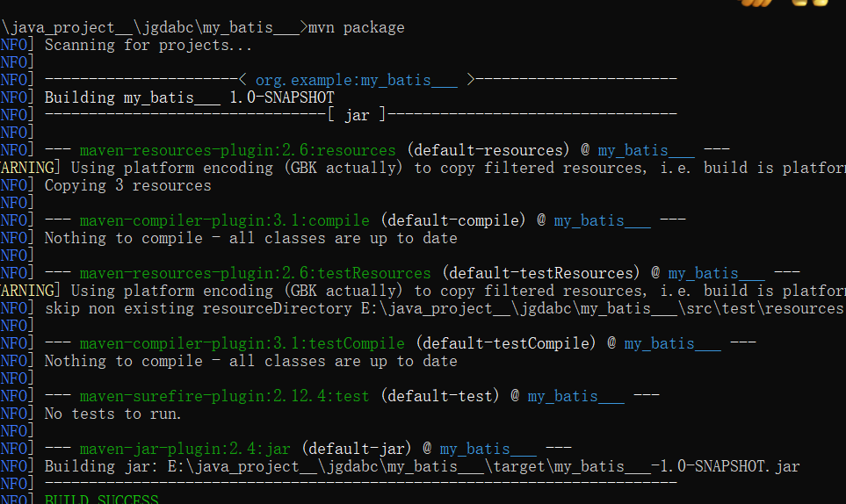Select the '(default-compile)' execution id

point(454,220)
